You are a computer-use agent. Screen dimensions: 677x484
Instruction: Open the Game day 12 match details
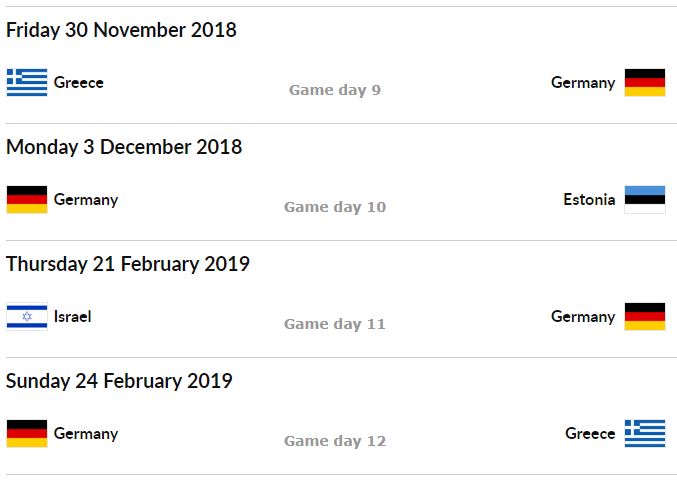(335, 441)
